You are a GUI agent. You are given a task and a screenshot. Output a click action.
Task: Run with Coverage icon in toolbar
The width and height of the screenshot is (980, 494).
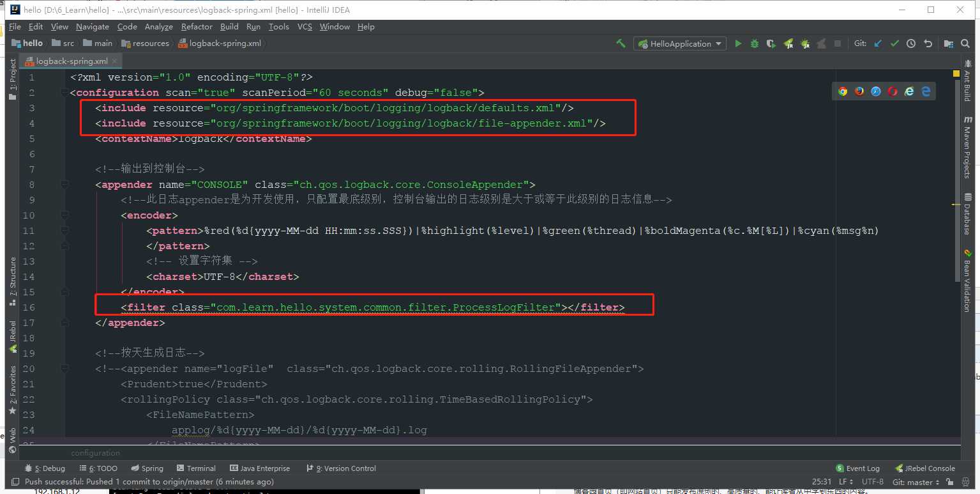pyautogui.click(x=771, y=43)
